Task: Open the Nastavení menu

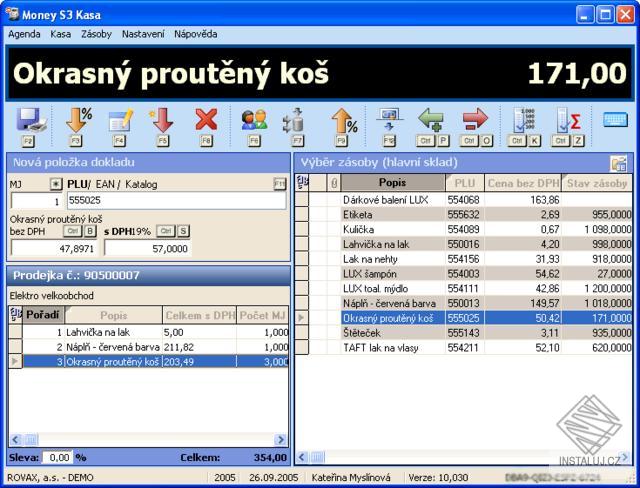Action: (143, 34)
